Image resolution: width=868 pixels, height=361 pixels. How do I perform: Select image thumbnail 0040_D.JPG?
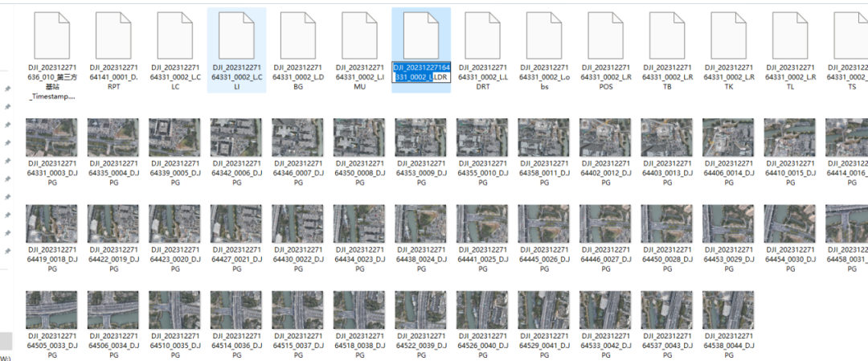(x=482, y=310)
